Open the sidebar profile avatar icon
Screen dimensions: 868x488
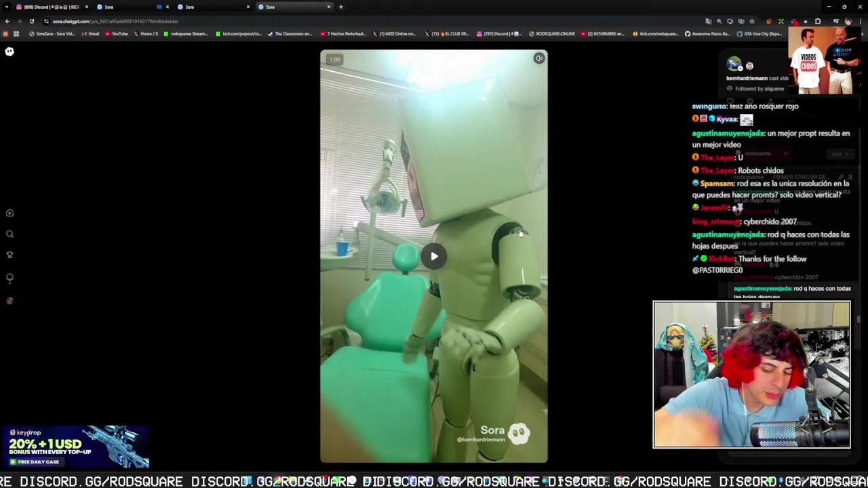click(9, 300)
